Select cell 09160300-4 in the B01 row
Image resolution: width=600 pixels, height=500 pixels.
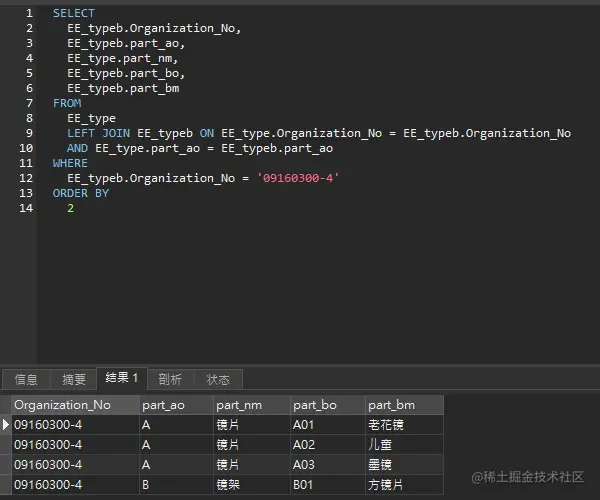(75, 485)
